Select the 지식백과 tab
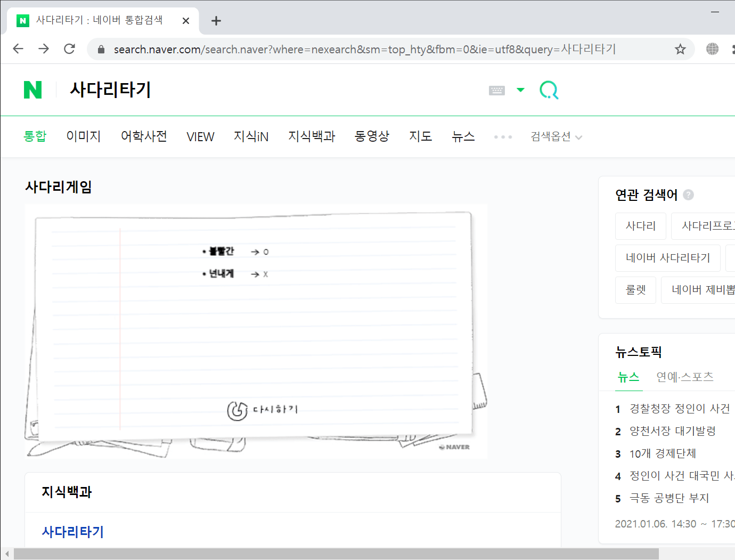This screenshot has width=735, height=560. coord(312,136)
